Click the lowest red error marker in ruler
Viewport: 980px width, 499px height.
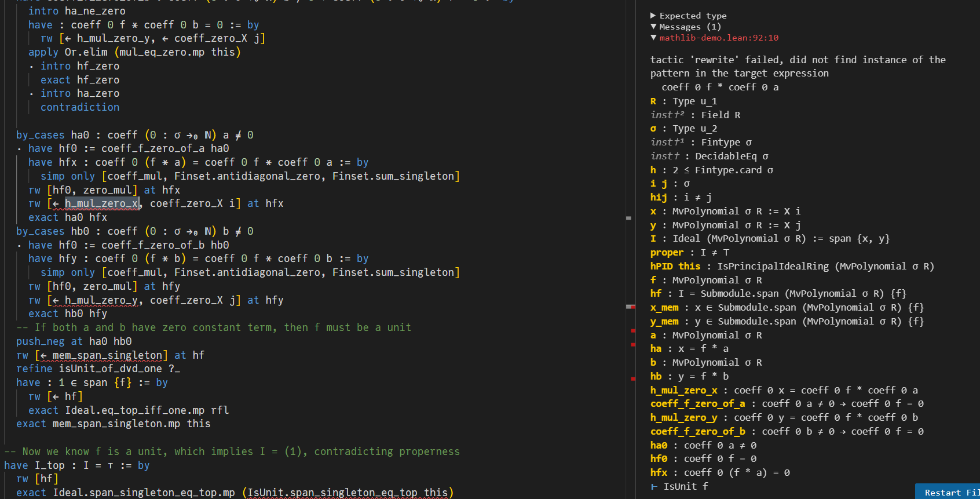pyautogui.click(x=632, y=378)
